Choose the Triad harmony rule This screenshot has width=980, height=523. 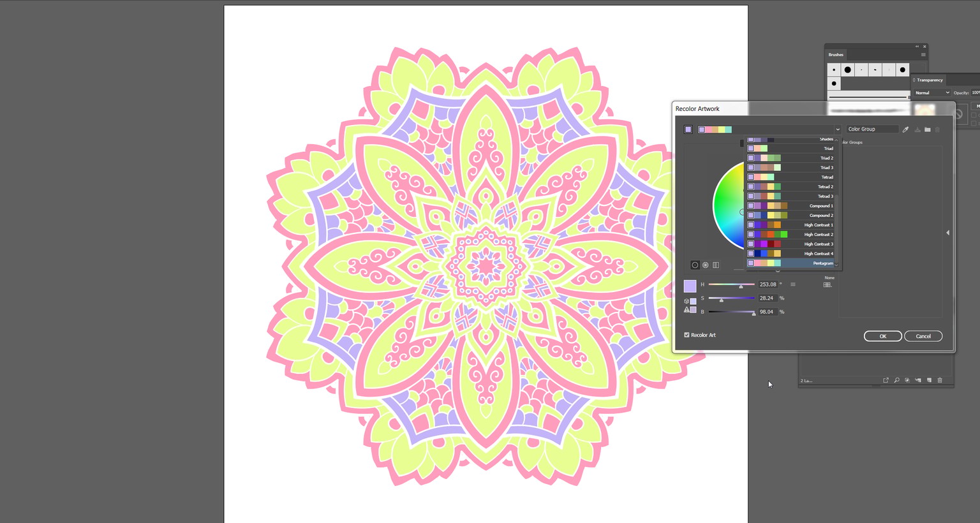coord(791,149)
